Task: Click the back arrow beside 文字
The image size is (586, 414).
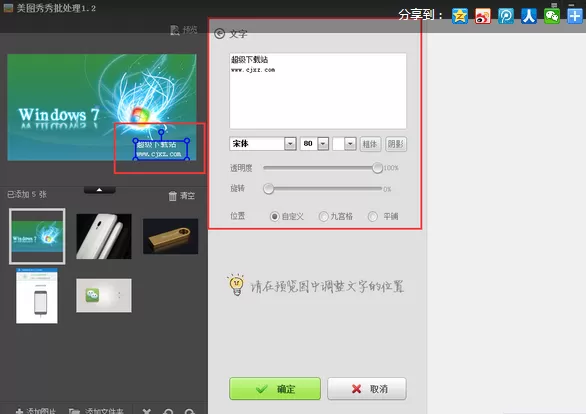Action: pos(219,34)
